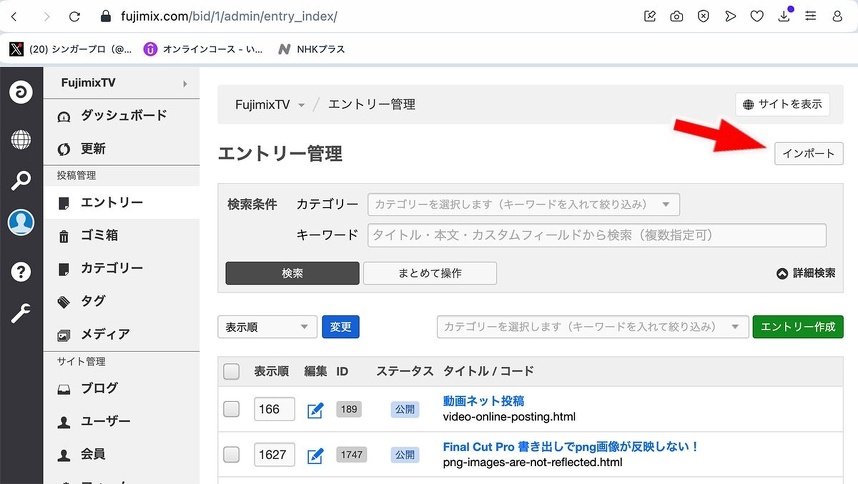Image resolution: width=858 pixels, height=484 pixels.
Task: Open the user profile avatar icon
Action: pos(21,223)
